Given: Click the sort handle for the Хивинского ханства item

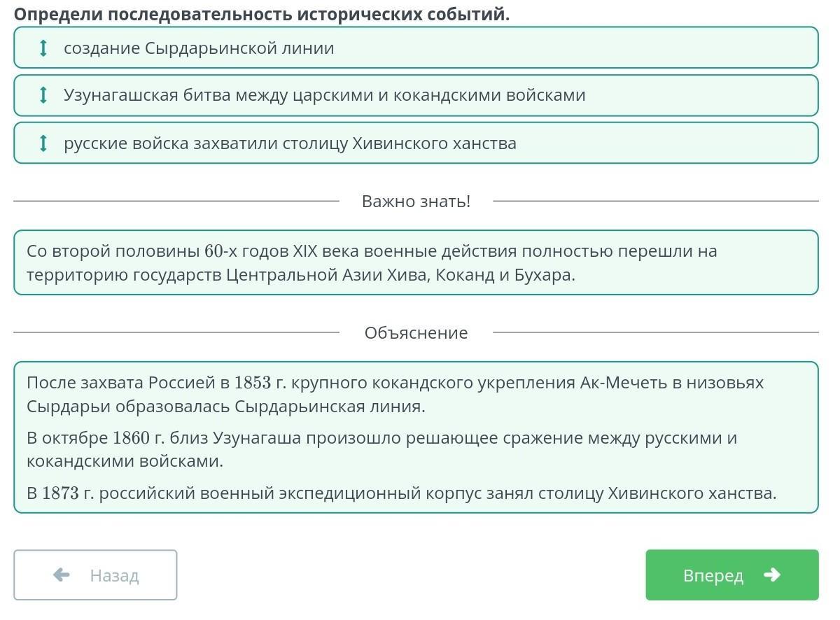Looking at the screenshot, I should point(43,143).
